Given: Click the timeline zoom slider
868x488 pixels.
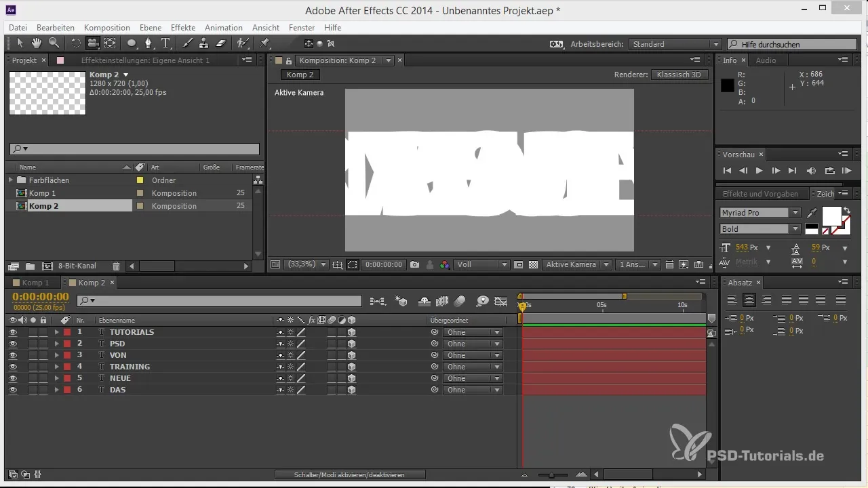Looking at the screenshot, I should (553, 474).
